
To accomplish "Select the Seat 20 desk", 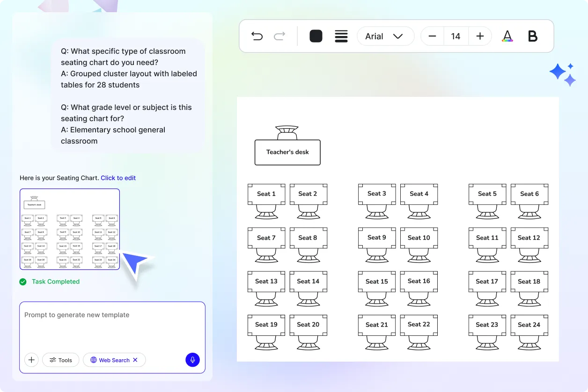I will click(308, 325).
